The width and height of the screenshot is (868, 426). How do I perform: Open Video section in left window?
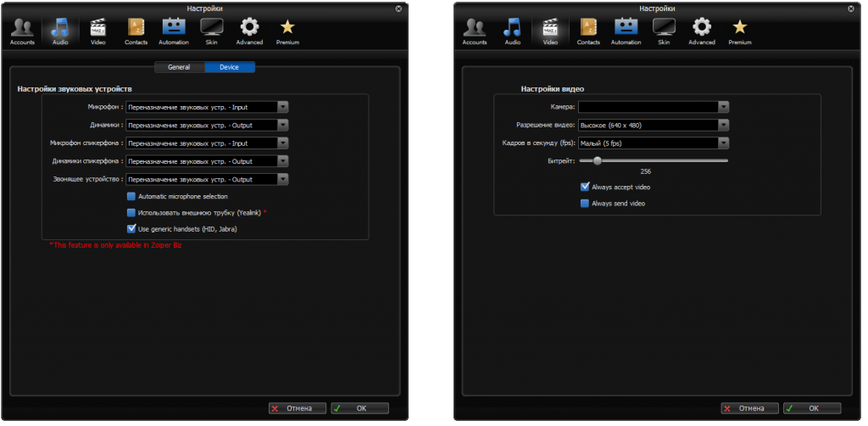[x=98, y=32]
